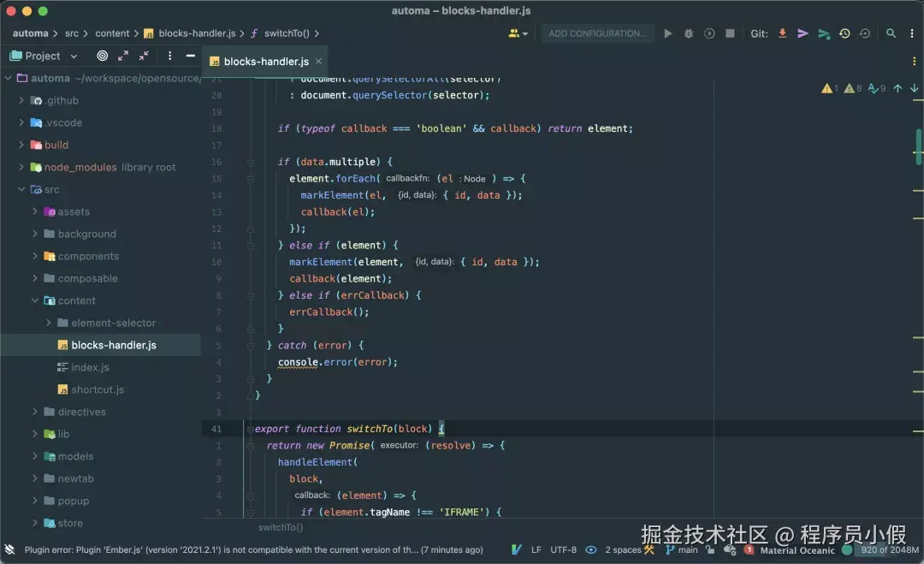Open the editor tabs kebab menu icon
Viewport: 924px width, 564px height.
[914, 62]
